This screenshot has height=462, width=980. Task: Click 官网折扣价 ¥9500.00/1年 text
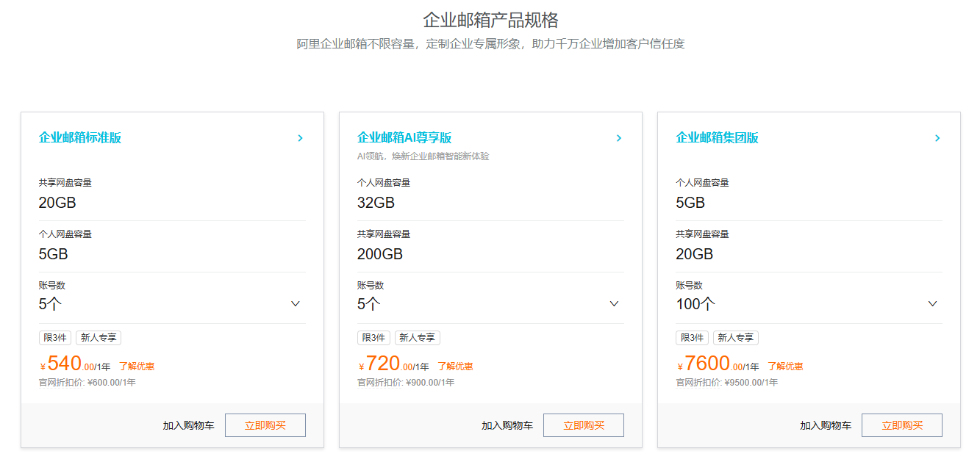tap(727, 383)
